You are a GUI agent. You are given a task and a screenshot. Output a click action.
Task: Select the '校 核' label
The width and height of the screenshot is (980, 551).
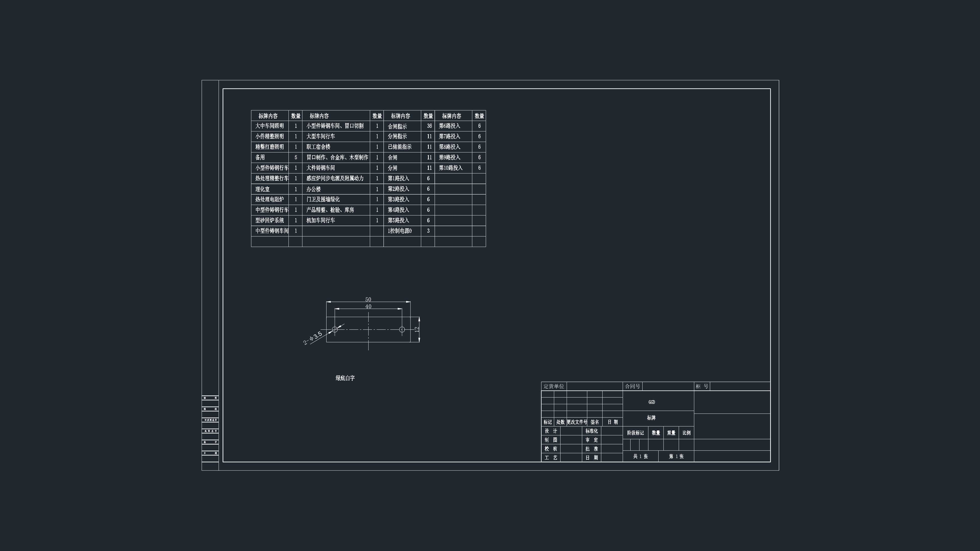click(551, 449)
